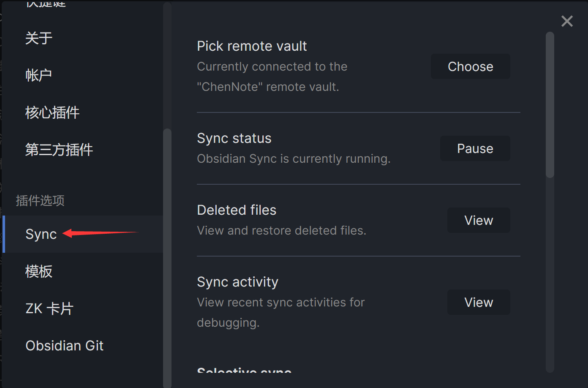Switch to Obsidian Git settings
The height and width of the screenshot is (388, 588).
coord(65,346)
